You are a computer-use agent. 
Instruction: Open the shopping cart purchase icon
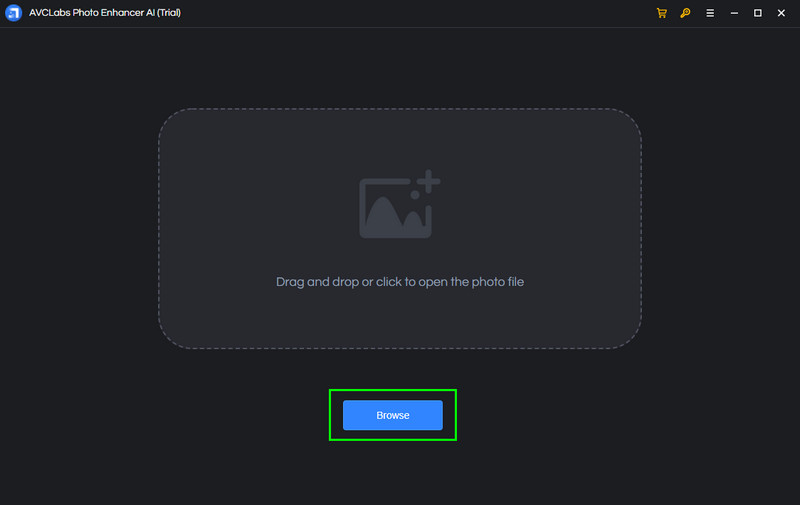click(x=661, y=13)
